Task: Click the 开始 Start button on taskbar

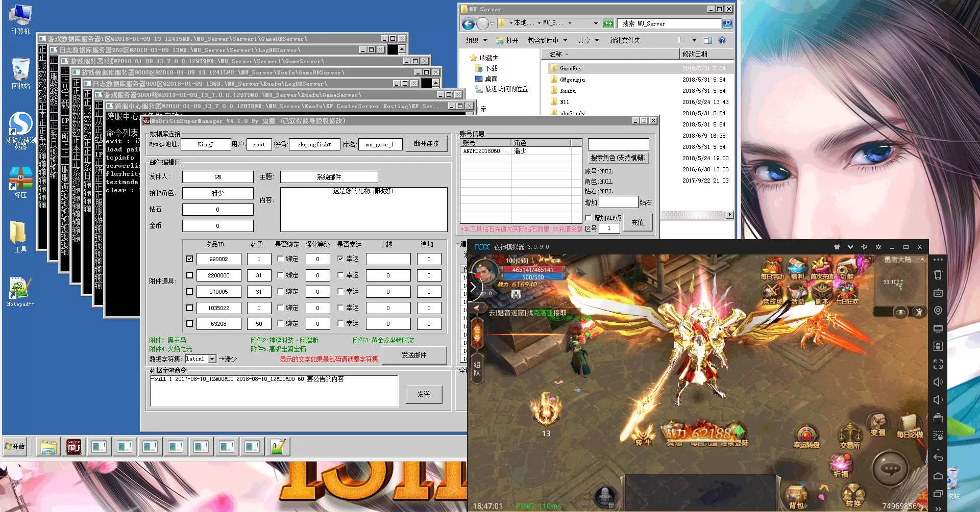Action: pyautogui.click(x=15, y=446)
